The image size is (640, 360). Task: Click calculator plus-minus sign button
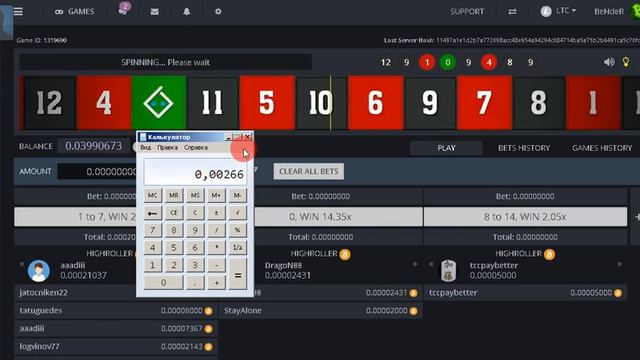[216, 213]
